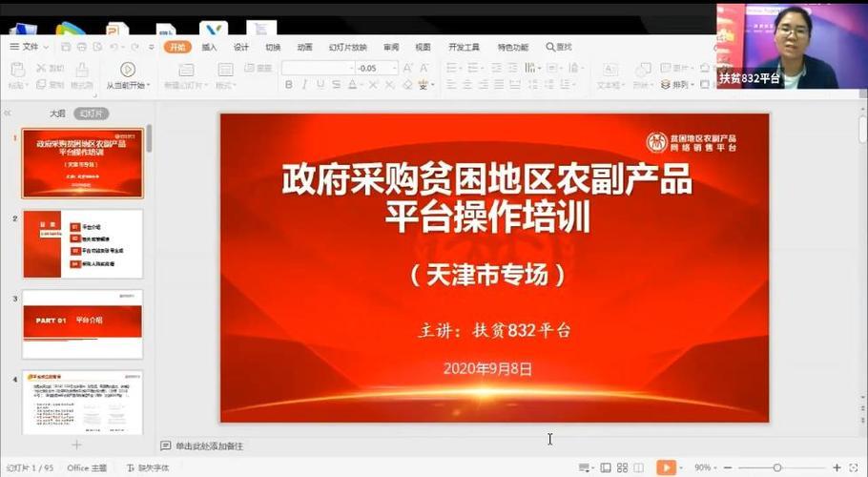This screenshot has width=868, height=477.
Task: Start slideshow with orange play button
Action: (x=666, y=467)
